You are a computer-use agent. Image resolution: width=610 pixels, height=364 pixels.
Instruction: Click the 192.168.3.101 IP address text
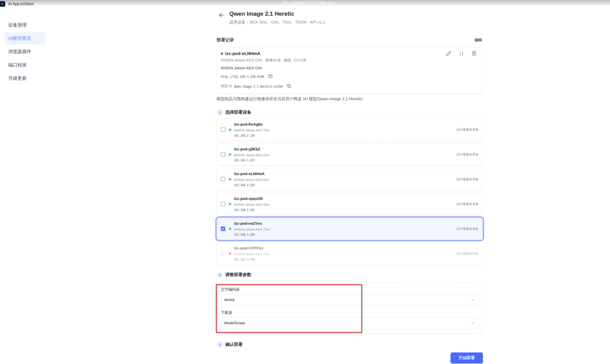[x=244, y=210]
